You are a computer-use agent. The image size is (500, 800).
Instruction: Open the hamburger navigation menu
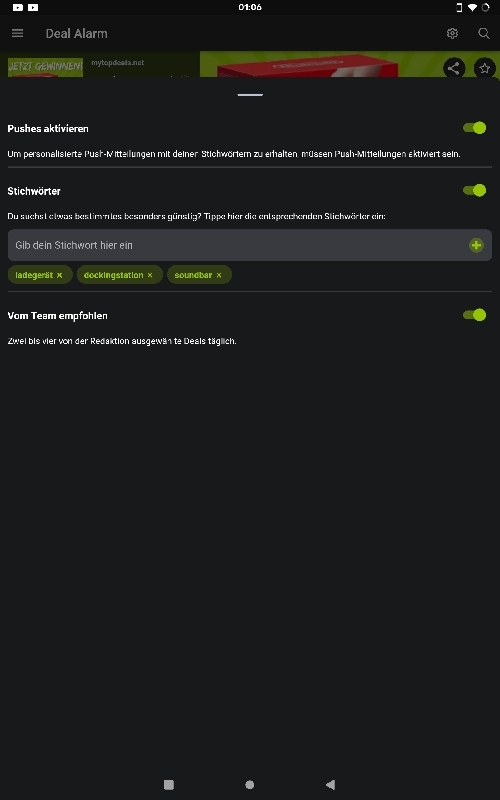17,33
